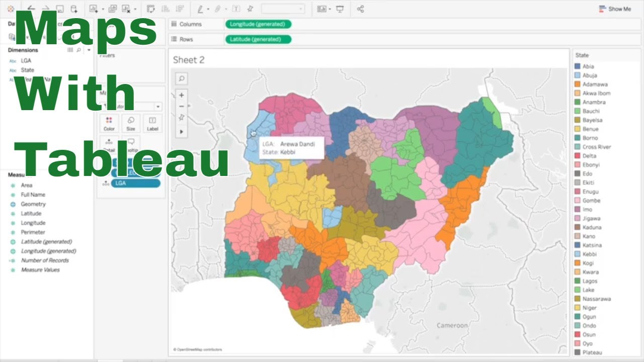The height and width of the screenshot is (362, 644).
Task: Click the Dimensions search magnifier icon
Action: [79, 50]
